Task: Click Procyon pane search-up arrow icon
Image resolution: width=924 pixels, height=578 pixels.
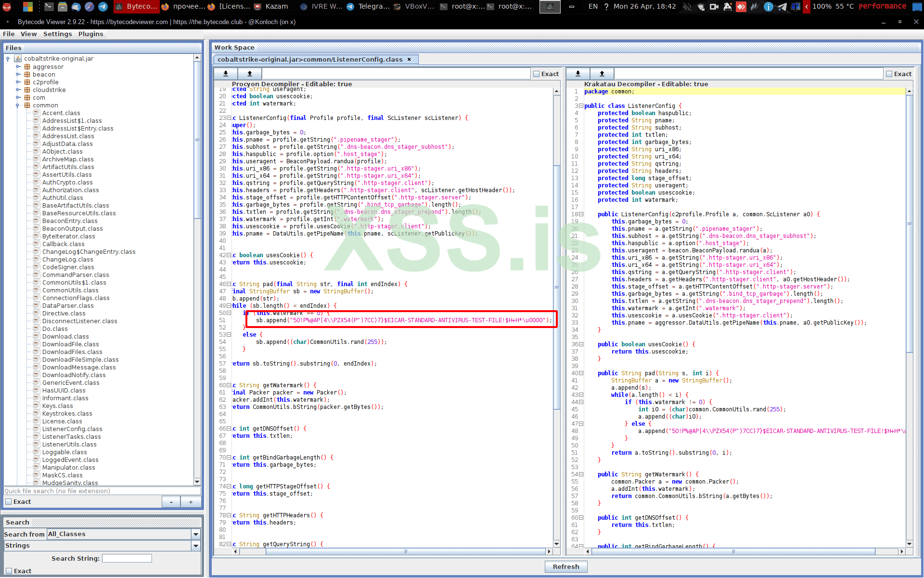Action: [249, 74]
